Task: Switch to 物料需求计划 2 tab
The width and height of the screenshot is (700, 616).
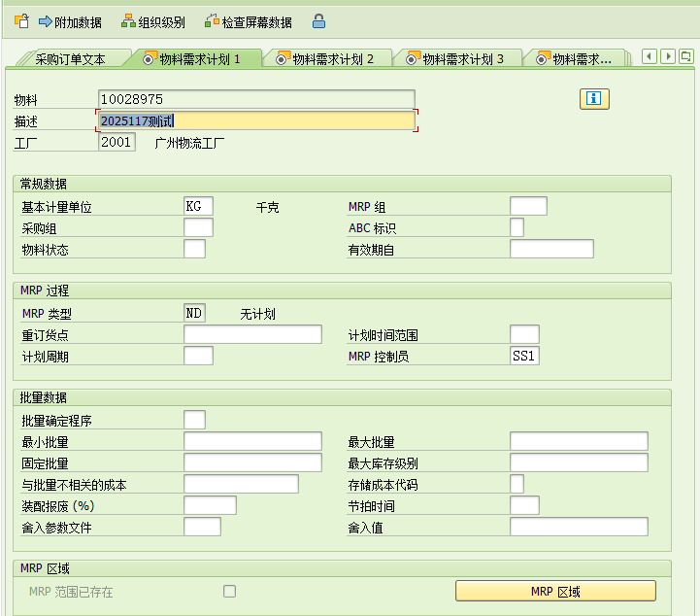Action: tap(327, 59)
